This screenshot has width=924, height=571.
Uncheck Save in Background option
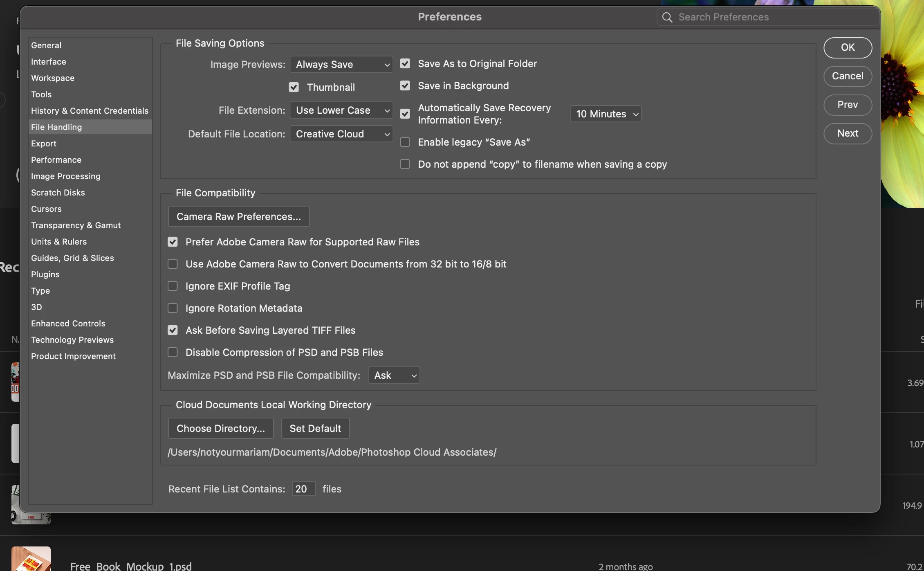(x=405, y=86)
